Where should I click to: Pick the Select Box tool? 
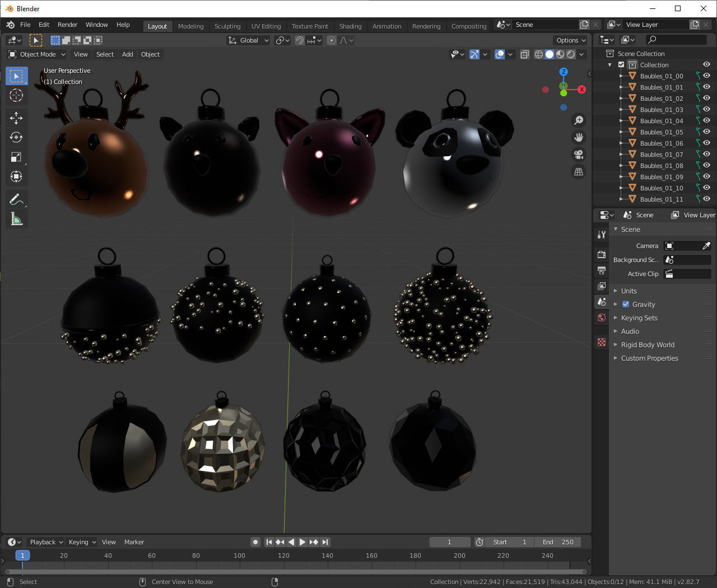coord(16,76)
